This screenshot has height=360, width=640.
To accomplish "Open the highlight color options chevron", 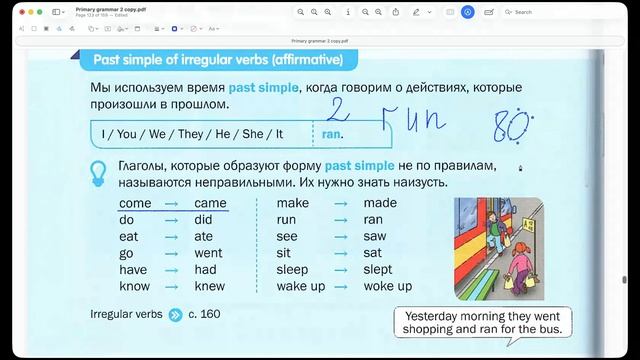I will click(429, 12).
